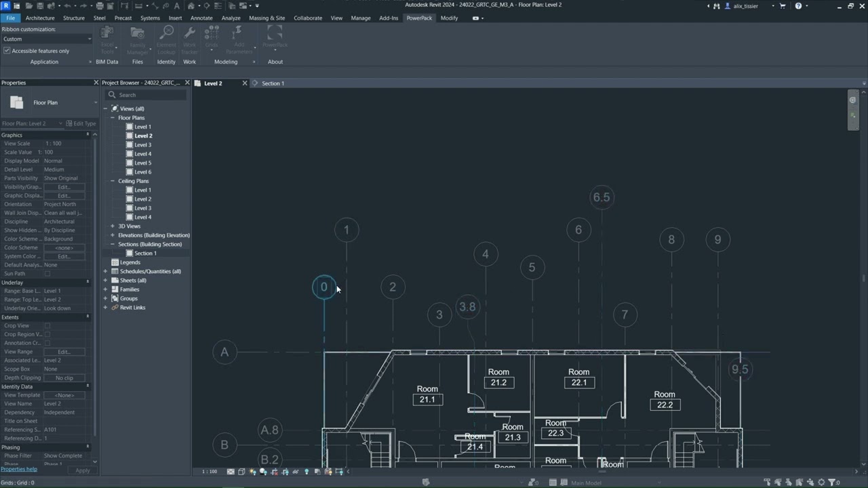Click the Print icon in quick access toolbar

(x=100, y=5)
